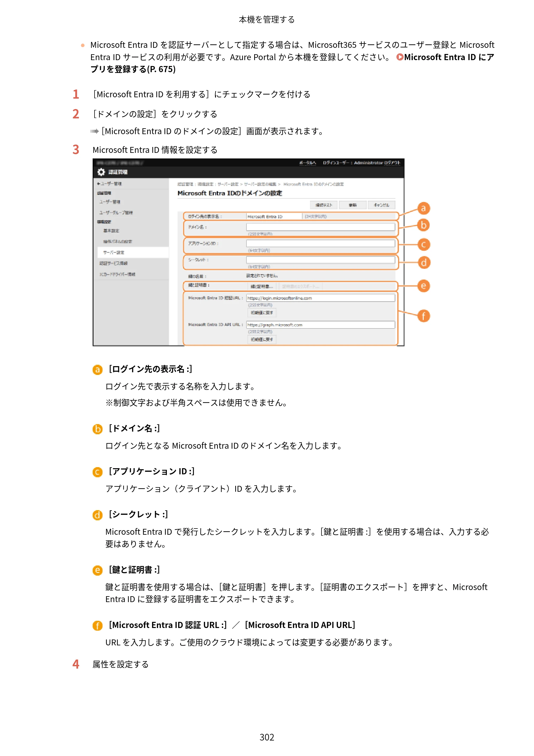The height and width of the screenshot is (756, 534).
Task: Click the page number 302
Action: 267,737
